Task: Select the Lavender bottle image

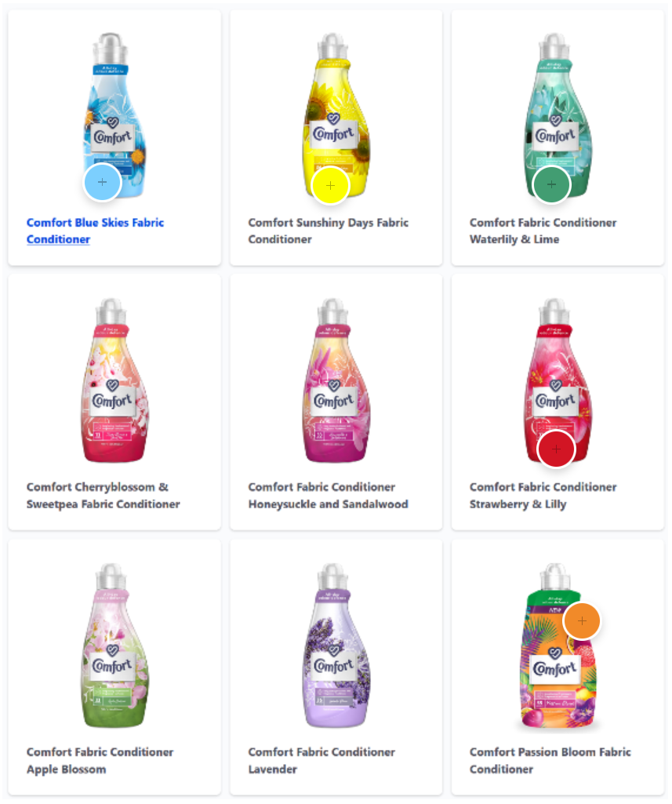Action: pos(336,645)
